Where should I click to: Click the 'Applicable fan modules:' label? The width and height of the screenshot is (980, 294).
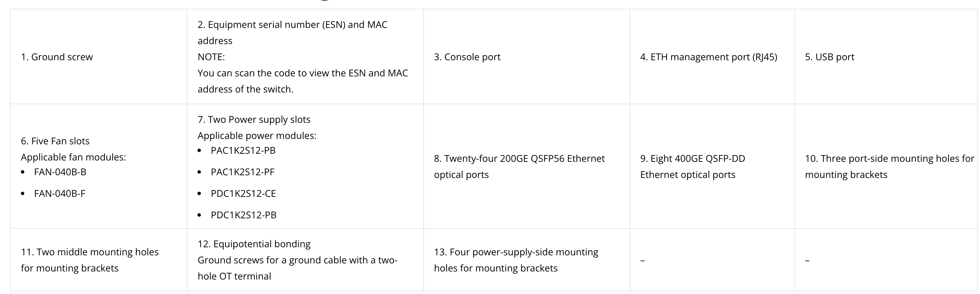[x=73, y=157]
